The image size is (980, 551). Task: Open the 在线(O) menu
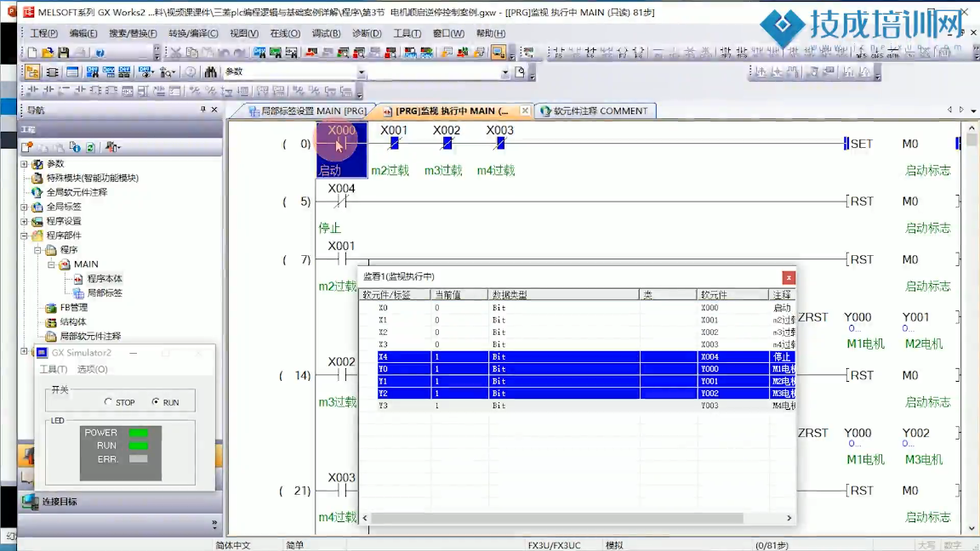pos(285,33)
